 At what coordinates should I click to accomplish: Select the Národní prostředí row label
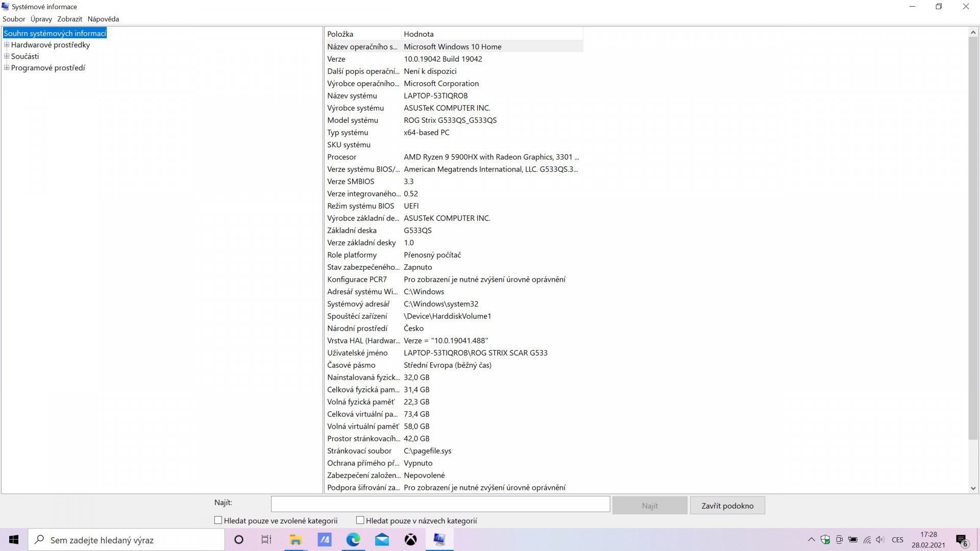357,328
